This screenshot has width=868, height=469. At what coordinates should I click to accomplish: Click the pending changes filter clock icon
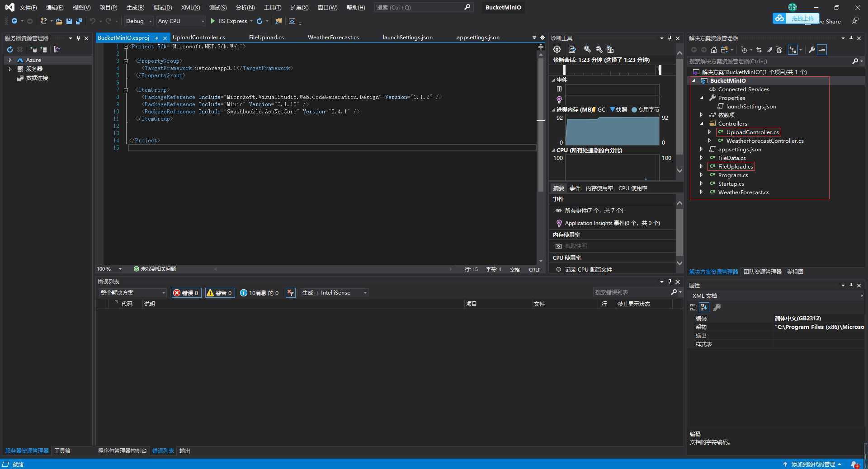pyautogui.click(x=744, y=50)
